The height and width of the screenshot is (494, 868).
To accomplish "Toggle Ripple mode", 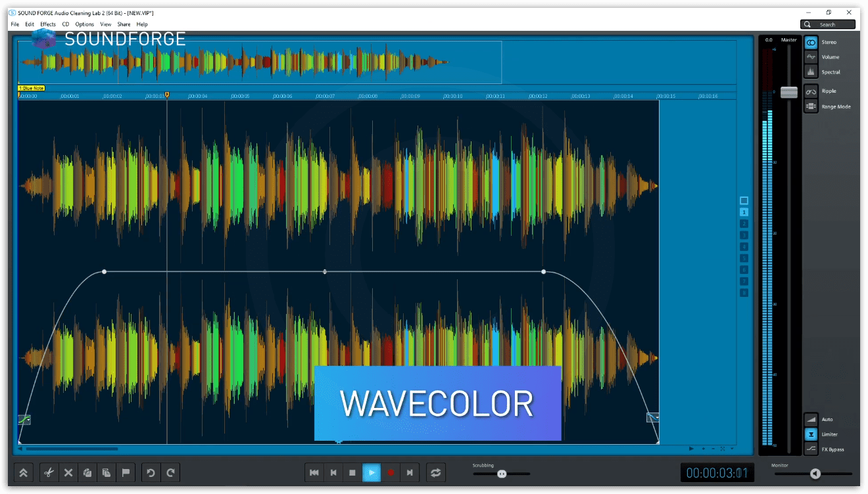I will point(811,91).
